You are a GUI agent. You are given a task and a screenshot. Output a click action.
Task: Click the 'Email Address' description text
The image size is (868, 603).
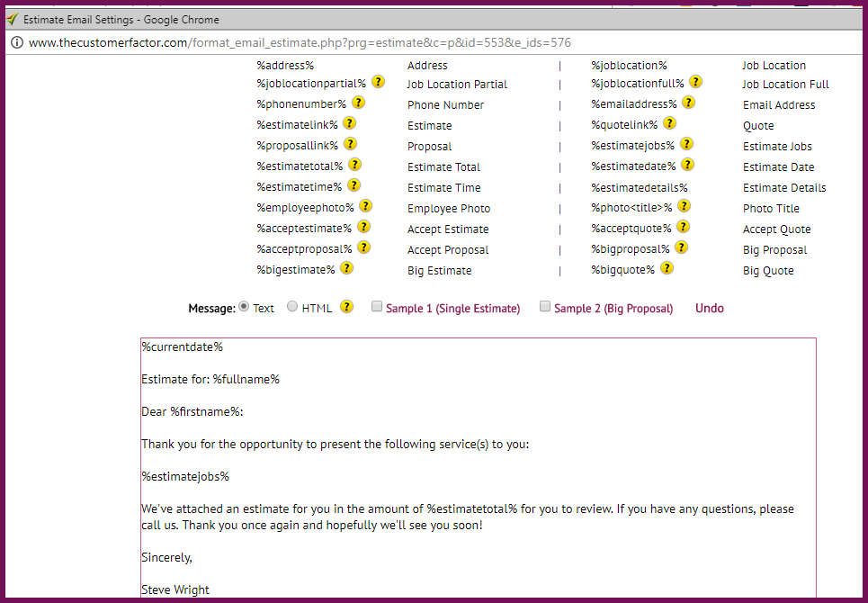click(779, 105)
